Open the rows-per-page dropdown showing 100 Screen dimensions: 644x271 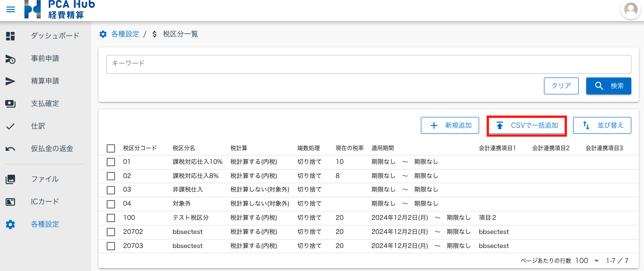pyautogui.click(x=588, y=261)
